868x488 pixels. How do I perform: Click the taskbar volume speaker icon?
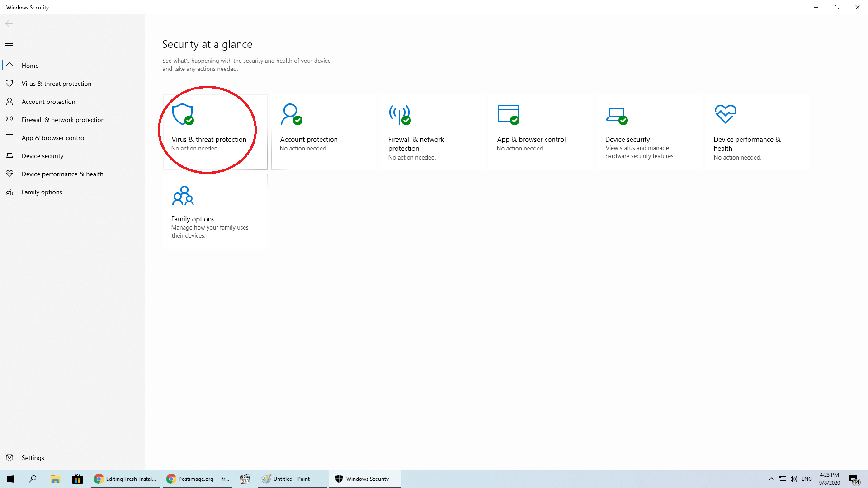point(793,479)
